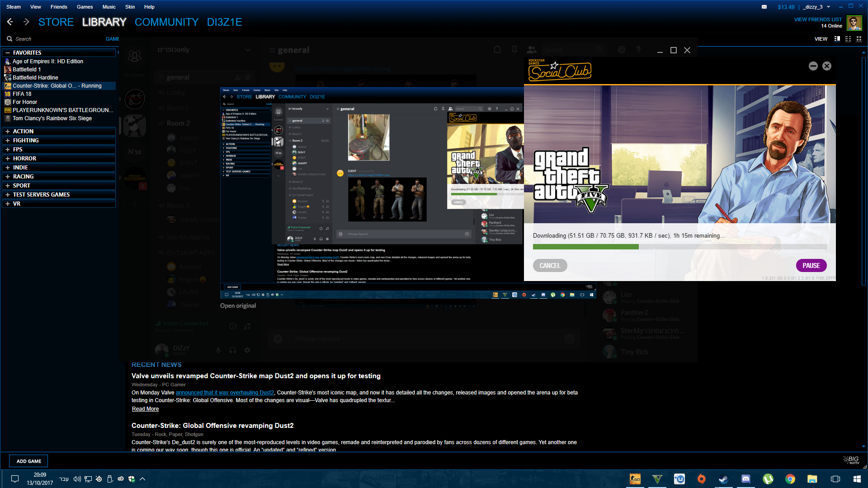Expand the TEST SERVERS GAMES category
Viewport: 868px width, 488px height.
click(x=8, y=195)
